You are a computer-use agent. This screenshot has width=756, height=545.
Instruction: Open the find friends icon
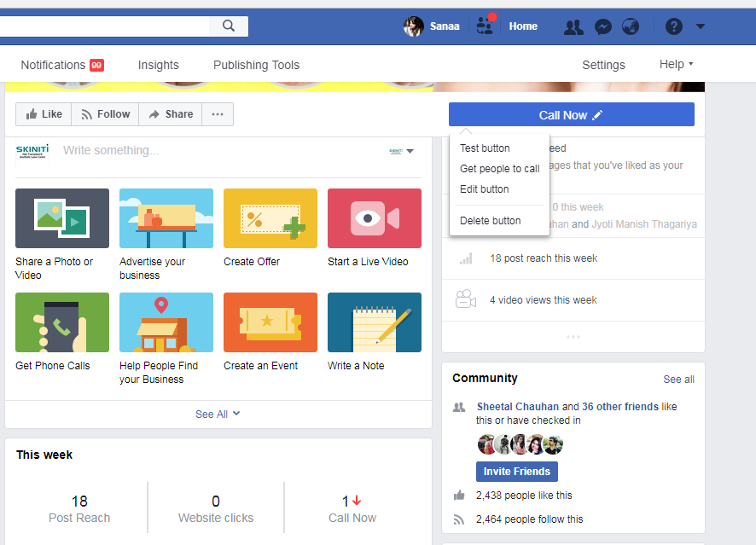(x=573, y=26)
